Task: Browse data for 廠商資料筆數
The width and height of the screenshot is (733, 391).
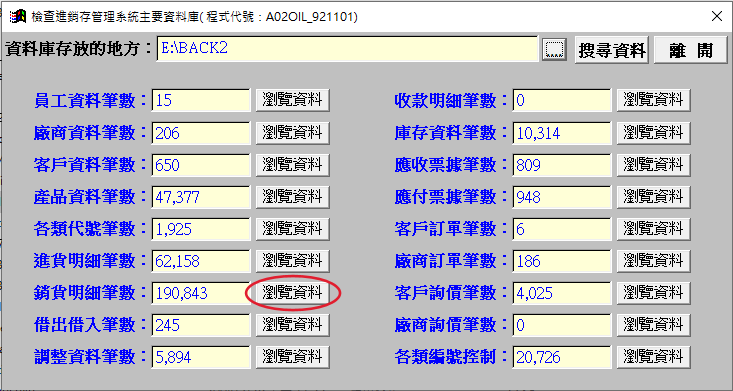Action: (292, 133)
